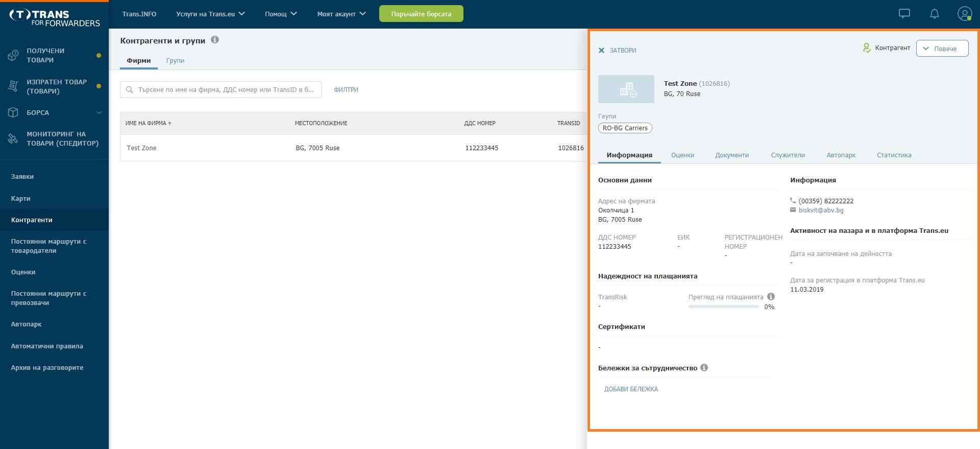Click info icon next to Контрагенти и групи
The image size is (980, 449).
pyautogui.click(x=215, y=40)
